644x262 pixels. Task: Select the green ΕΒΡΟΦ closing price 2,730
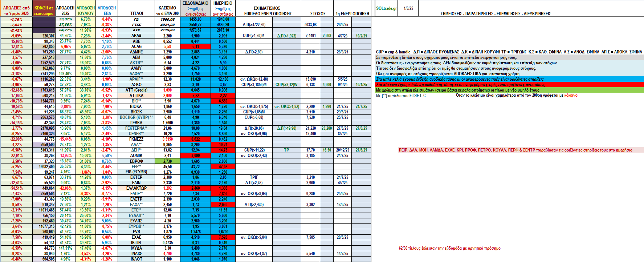coord(167,161)
